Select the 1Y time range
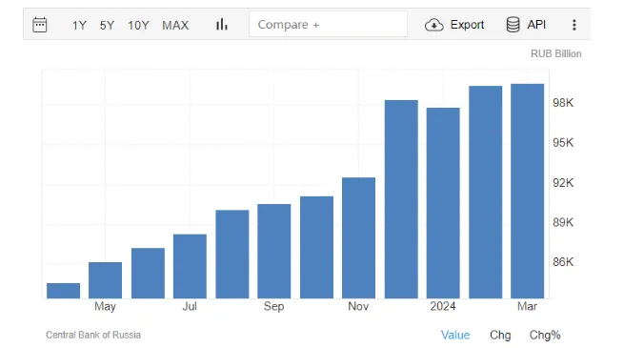This screenshot has width=644, height=348. tap(79, 26)
